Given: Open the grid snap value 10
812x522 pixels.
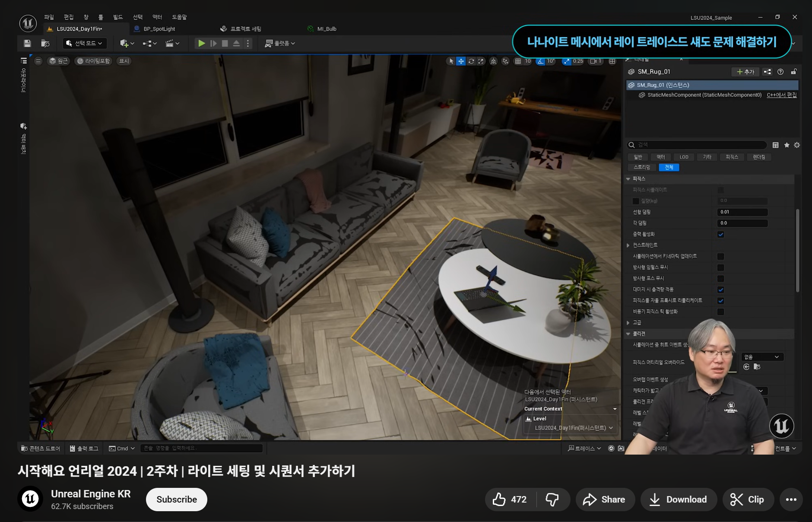Looking at the screenshot, I should pyautogui.click(x=528, y=61).
